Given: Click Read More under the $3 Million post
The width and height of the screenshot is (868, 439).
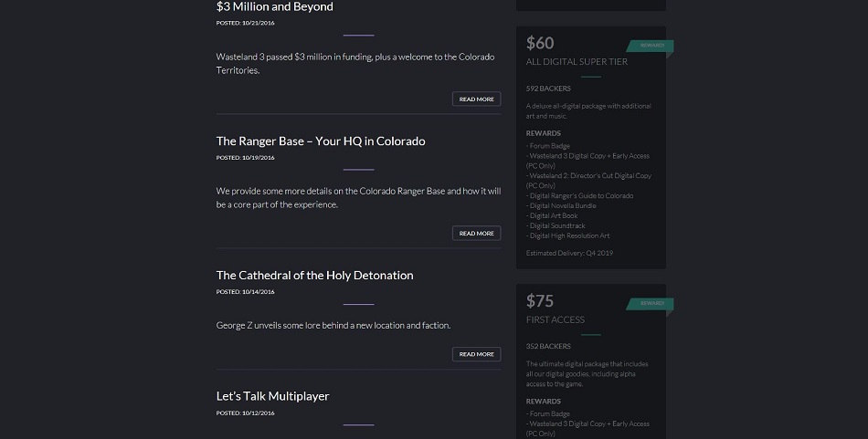Looking at the screenshot, I should [476, 99].
